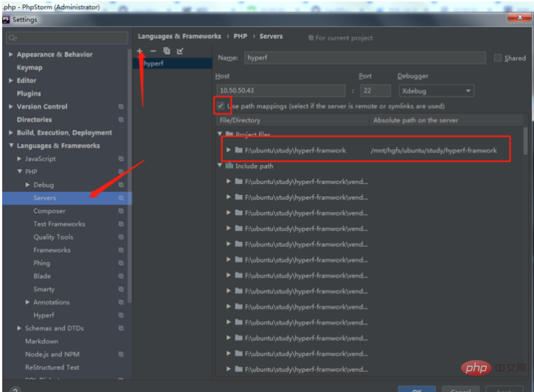The image size is (534, 392).
Task: Expand Schemas and DTDs node
Action: point(19,328)
